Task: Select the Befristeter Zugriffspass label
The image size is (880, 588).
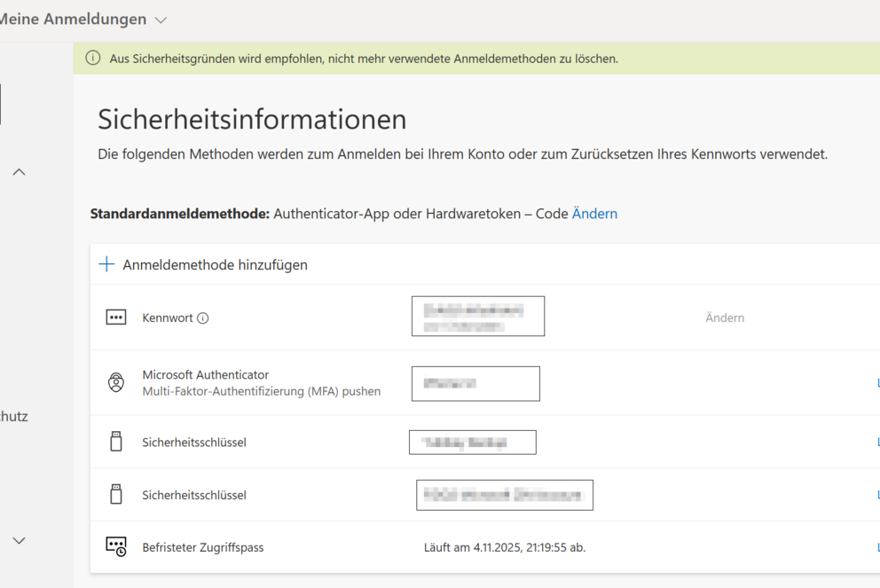Action: tap(203, 547)
